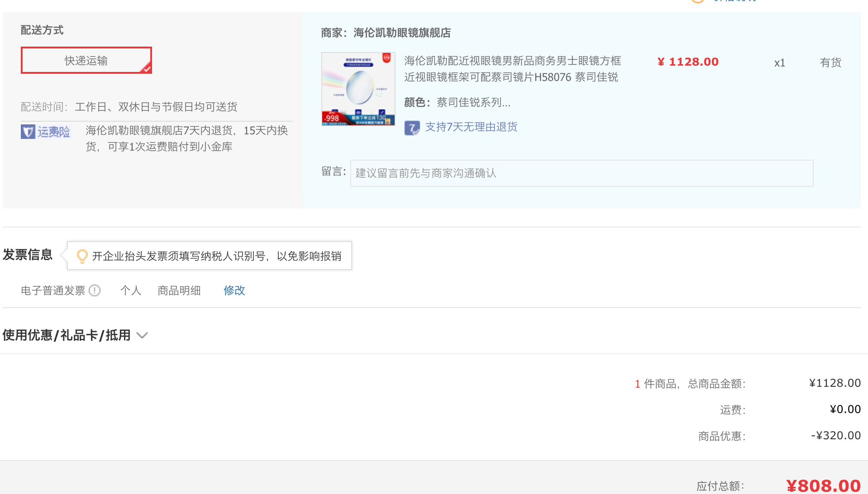
Task: Click the 总商品金额 ¥1128.00 value
Action: (x=835, y=383)
